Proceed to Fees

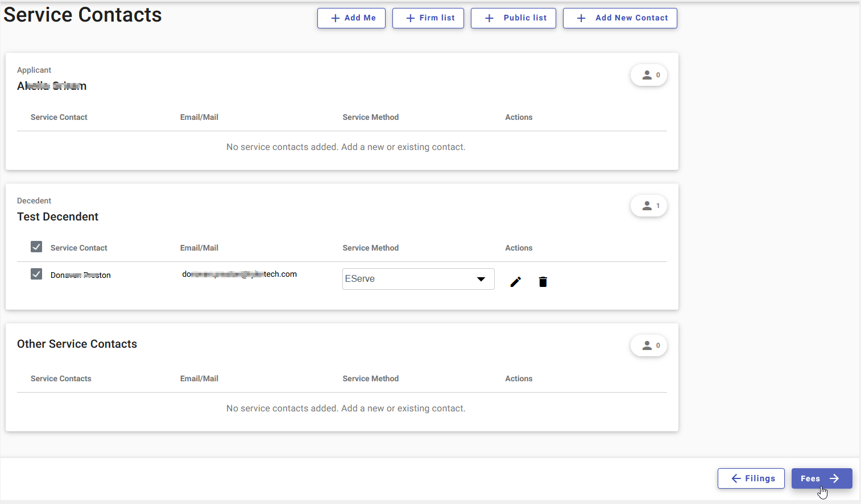coord(822,478)
